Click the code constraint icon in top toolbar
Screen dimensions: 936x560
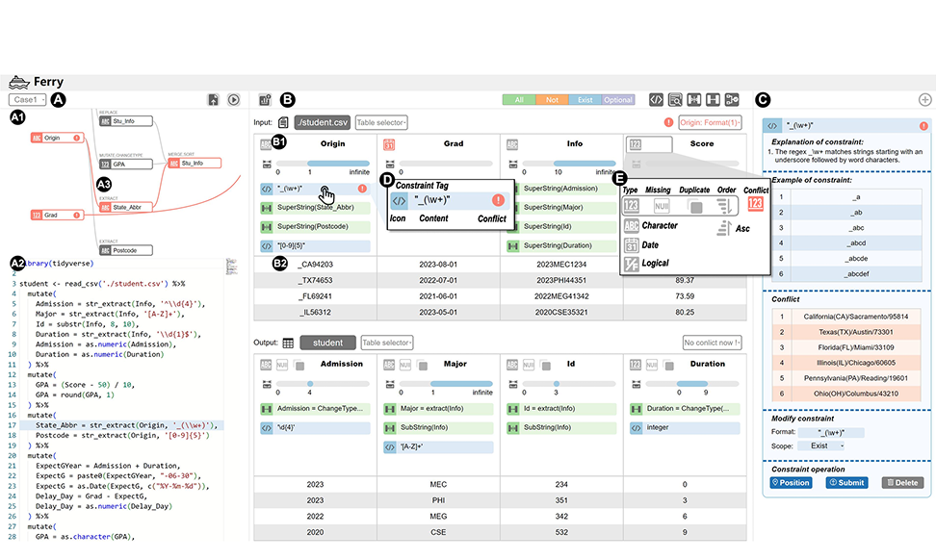pyautogui.click(x=656, y=99)
